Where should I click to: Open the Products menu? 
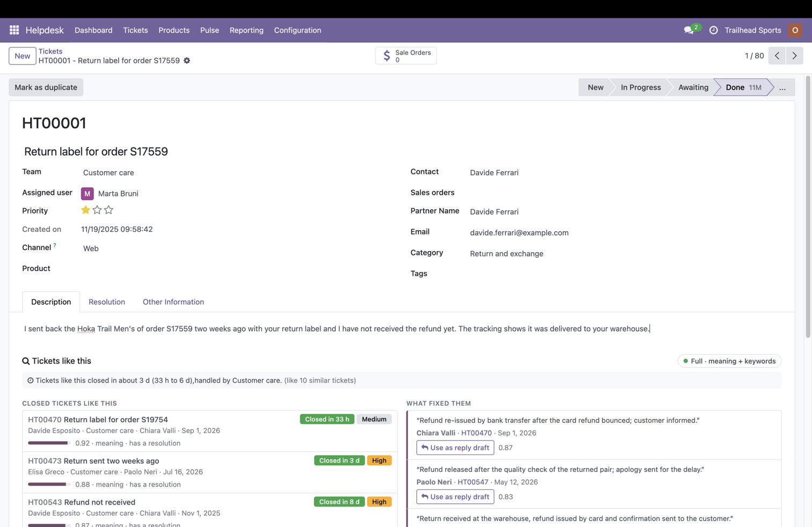(174, 30)
